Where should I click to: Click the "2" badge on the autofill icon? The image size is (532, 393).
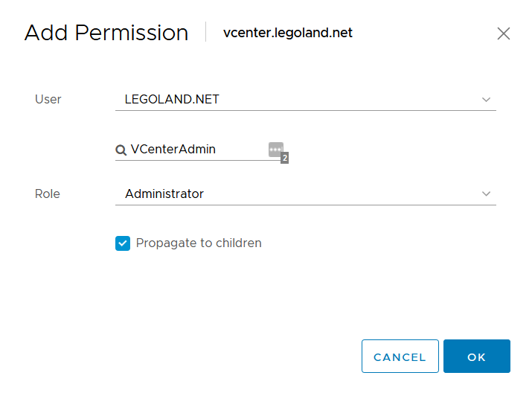tap(284, 158)
